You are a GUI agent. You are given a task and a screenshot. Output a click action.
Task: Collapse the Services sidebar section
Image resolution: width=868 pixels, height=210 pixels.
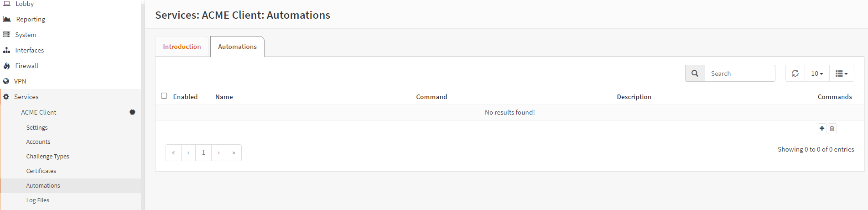[26, 97]
